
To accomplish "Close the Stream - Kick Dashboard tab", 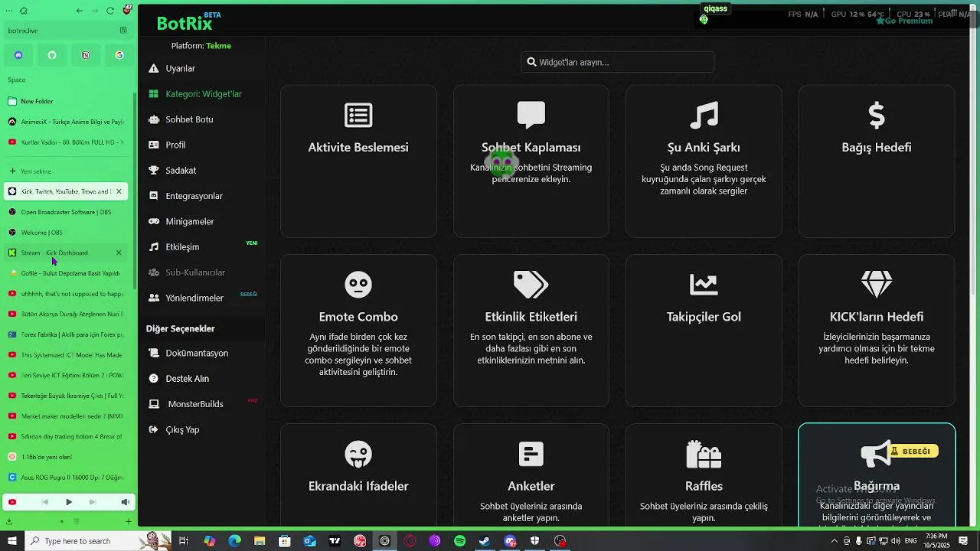I will coord(119,253).
